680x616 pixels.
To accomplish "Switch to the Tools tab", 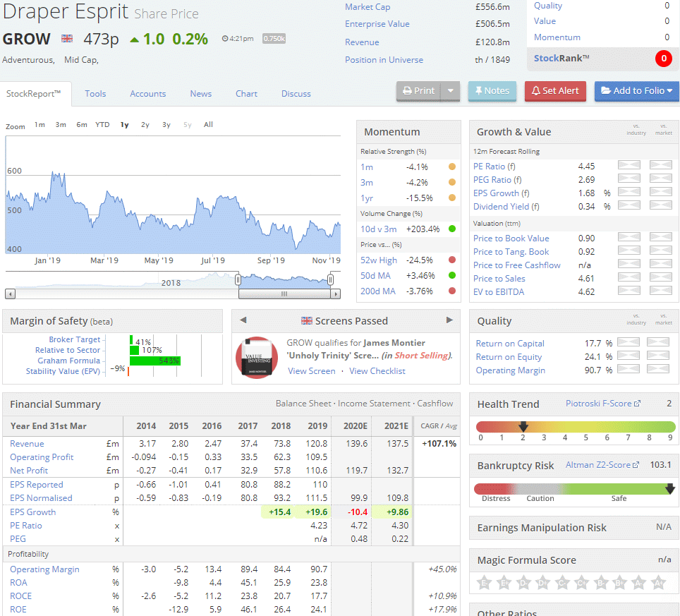I will pos(95,94).
